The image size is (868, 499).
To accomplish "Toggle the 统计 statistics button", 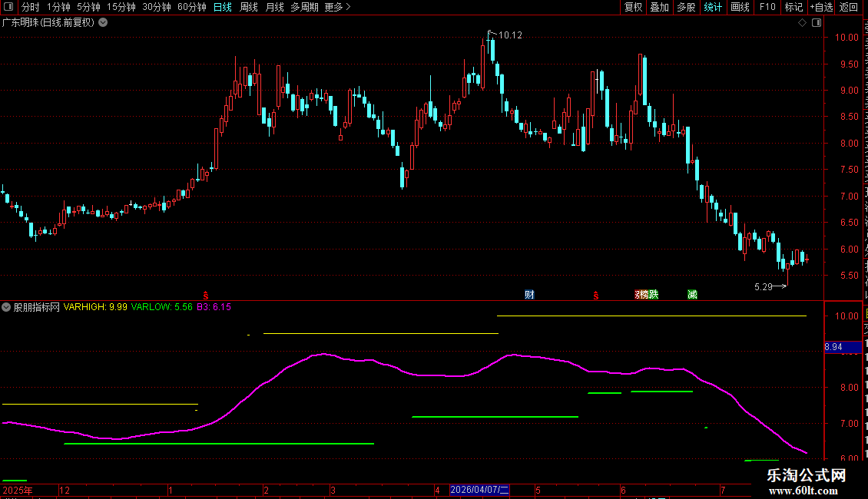I will pos(712,7).
